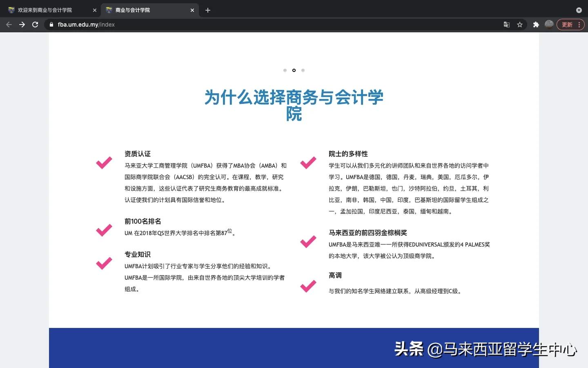Click the QS世界大学排名 ranking sentence

(180, 232)
